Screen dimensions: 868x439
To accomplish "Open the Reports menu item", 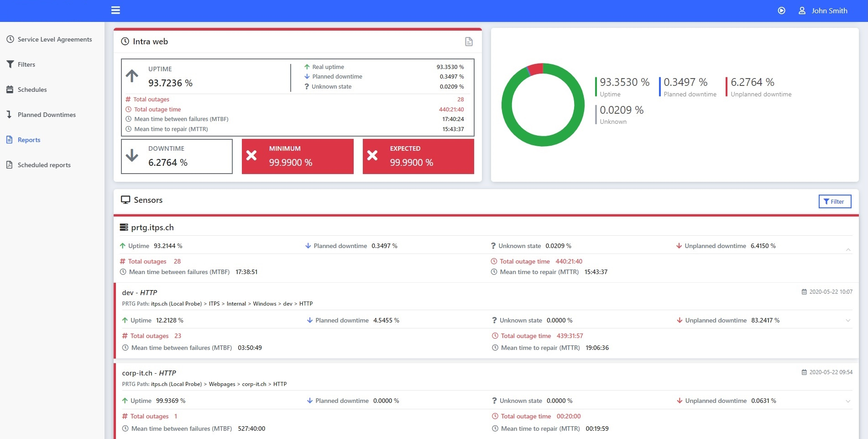I will pos(29,140).
